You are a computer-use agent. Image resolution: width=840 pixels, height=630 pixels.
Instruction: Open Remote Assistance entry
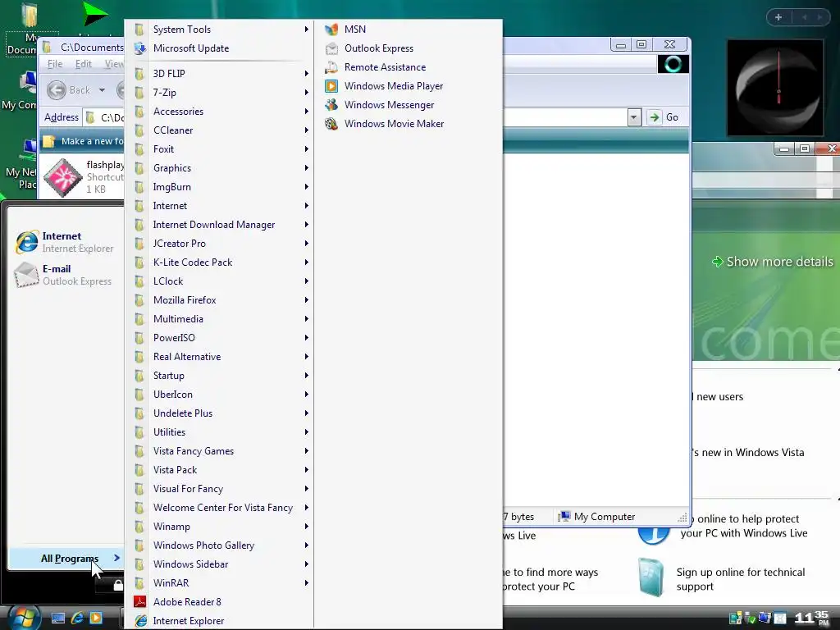[385, 67]
